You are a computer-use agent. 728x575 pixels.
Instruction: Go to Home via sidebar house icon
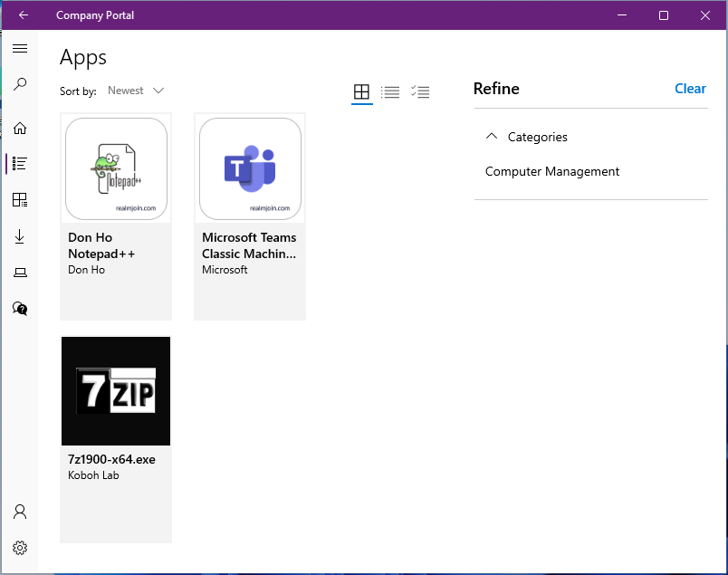point(20,128)
